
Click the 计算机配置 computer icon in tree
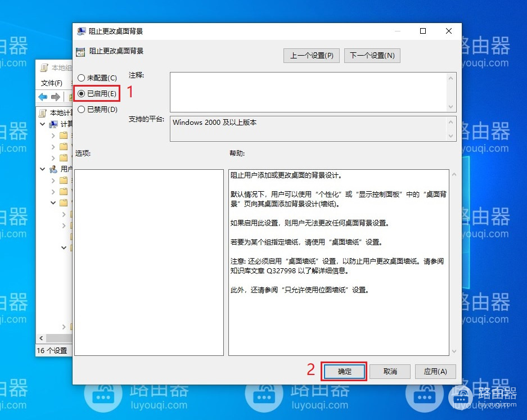pyautogui.click(x=53, y=124)
